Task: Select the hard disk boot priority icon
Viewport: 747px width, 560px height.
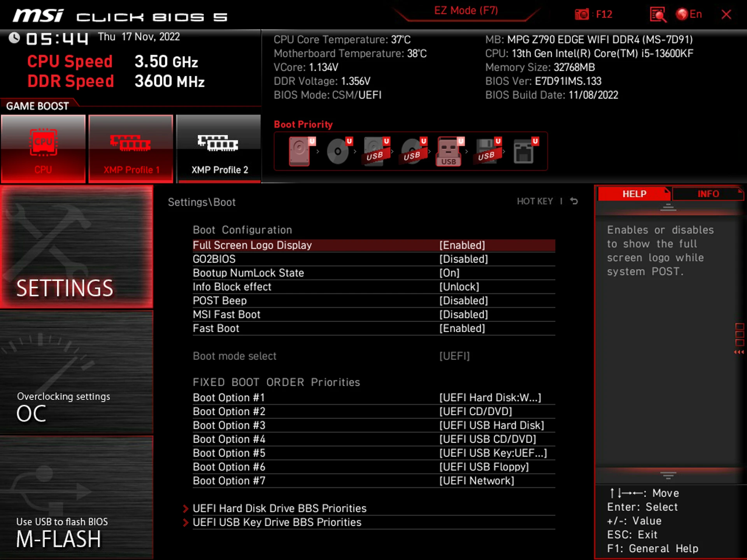Action: tap(302, 151)
